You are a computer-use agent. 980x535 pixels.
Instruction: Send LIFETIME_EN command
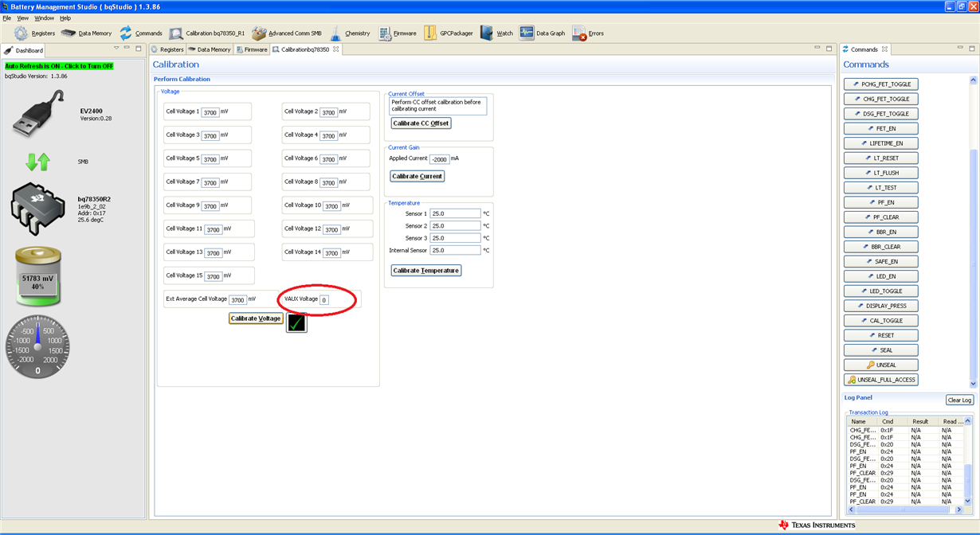[x=881, y=143]
